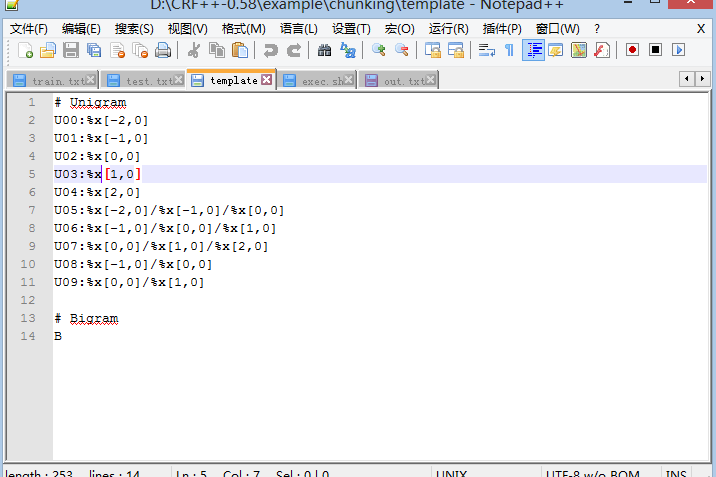Image resolution: width=716 pixels, height=477 pixels.
Task: Show all characters with pilcrow icon
Action: pos(510,50)
